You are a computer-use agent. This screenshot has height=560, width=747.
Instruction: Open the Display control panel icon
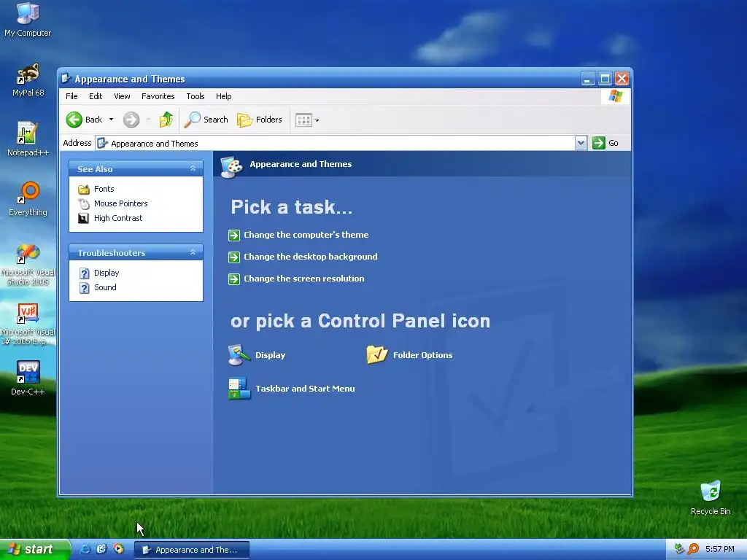pyautogui.click(x=239, y=355)
